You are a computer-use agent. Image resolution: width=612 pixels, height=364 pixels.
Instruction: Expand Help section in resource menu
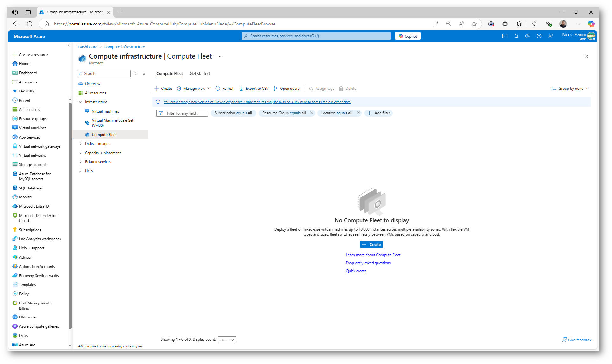(x=80, y=171)
